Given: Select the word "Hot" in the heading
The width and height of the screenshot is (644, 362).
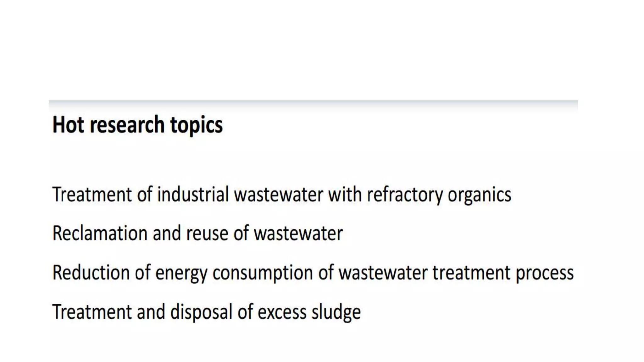Looking at the screenshot, I should pyautogui.click(x=68, y=124).
